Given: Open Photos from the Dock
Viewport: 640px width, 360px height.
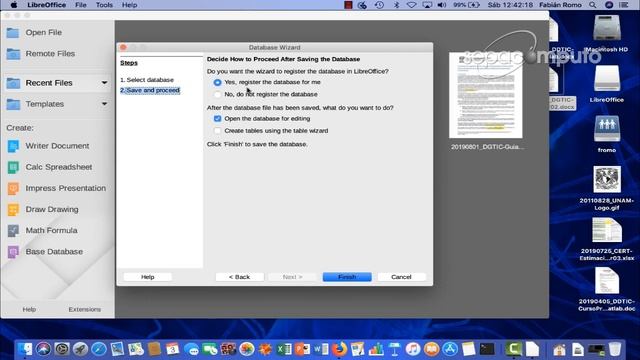Looking at the screenshot, I should tap(247, 349).
